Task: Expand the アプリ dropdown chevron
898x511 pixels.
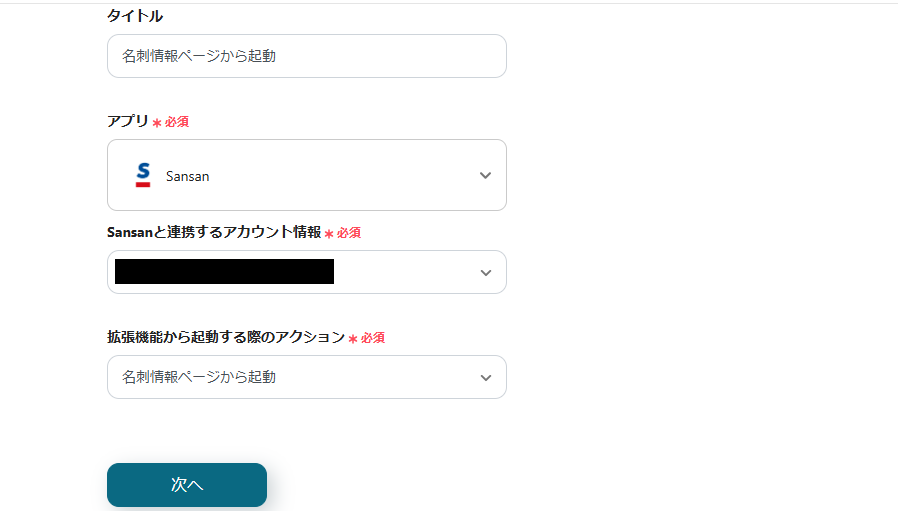Action: [x=485, y=176]
